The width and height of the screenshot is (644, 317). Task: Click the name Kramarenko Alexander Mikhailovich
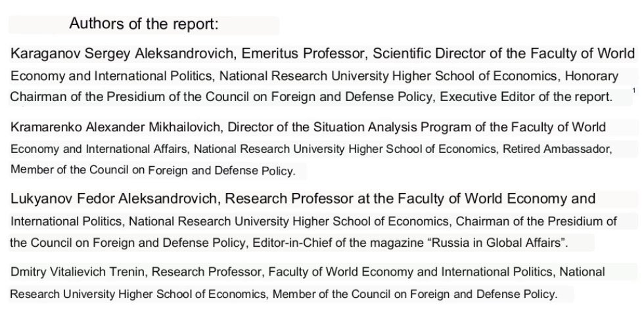point(117,127)
